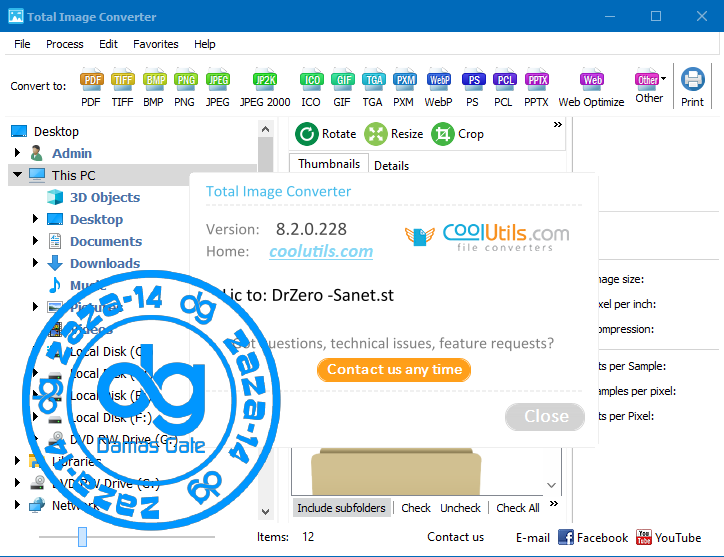Expand the Downloads folder node

pyautogui.click(x=35, y=263)
